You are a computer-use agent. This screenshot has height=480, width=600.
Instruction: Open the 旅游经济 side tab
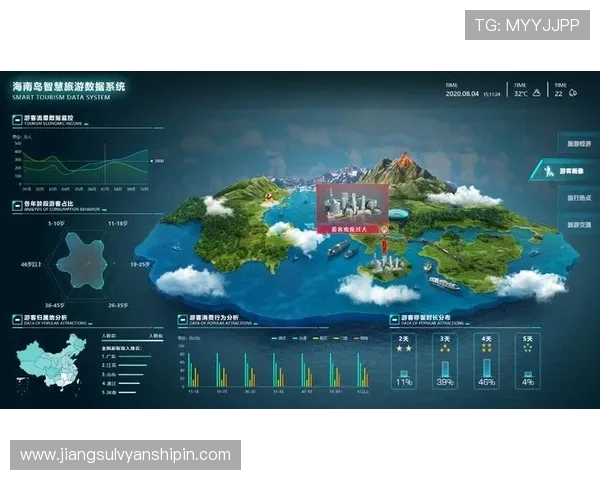tap(579, 144)
